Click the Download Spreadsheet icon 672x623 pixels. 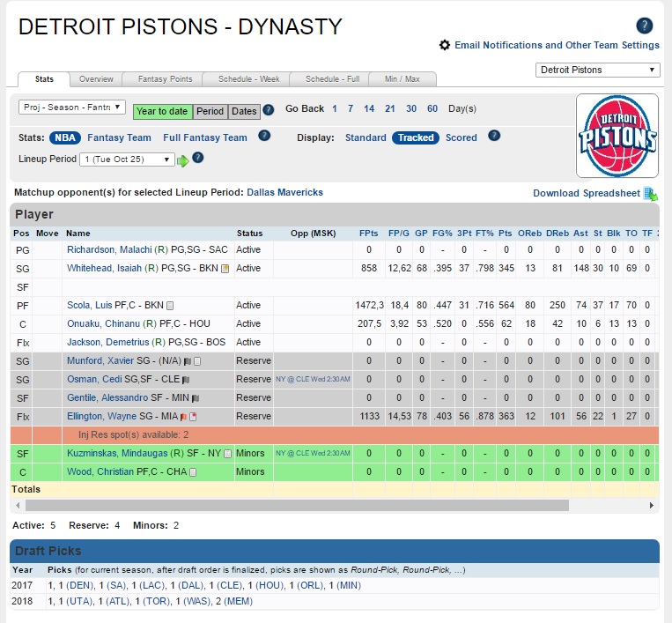651,193
